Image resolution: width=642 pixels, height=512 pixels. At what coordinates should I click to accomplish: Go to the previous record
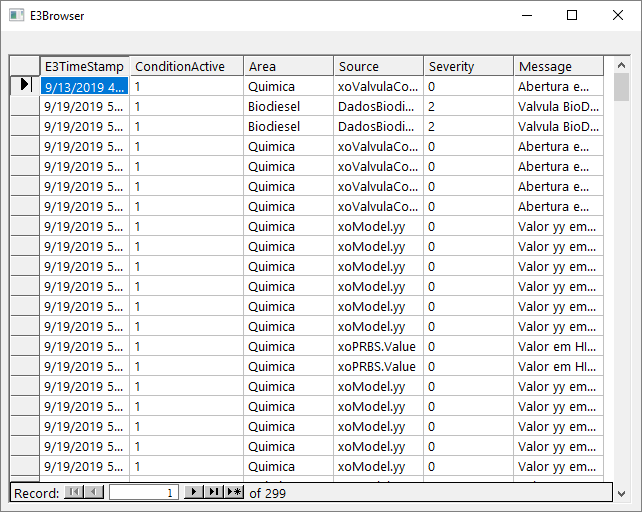[94, 492]
